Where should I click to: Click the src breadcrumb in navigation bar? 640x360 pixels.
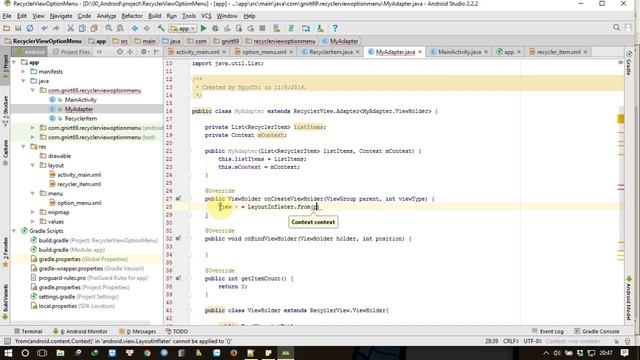point(121,41)
